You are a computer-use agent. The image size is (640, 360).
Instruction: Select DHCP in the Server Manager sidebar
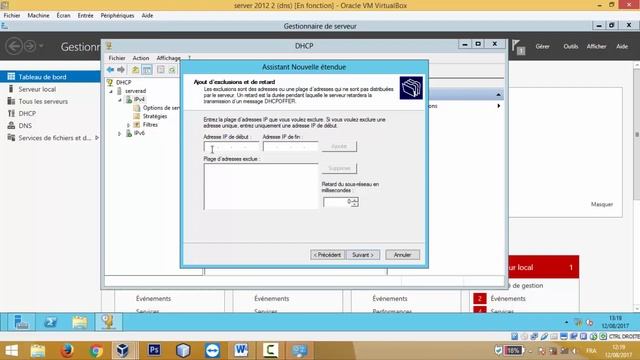[x=27, y=113]
